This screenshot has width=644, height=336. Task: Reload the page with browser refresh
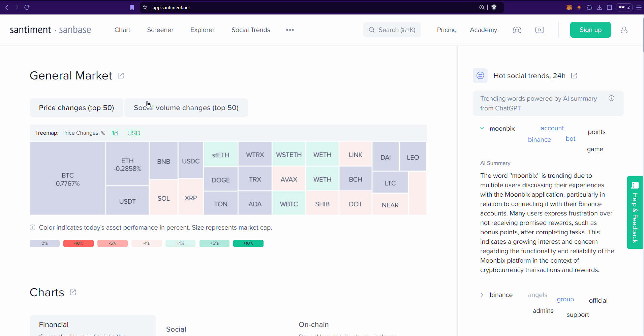click(x=27, y=7)
